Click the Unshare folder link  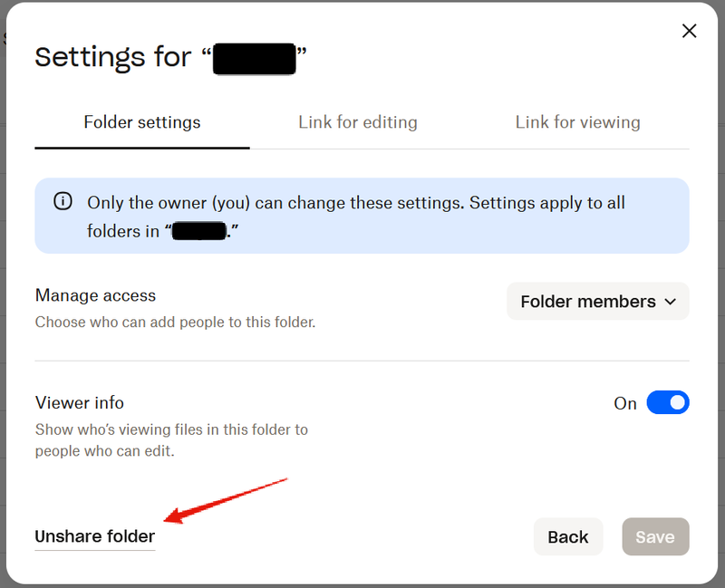pyautogui.click(x=95, y=536)
